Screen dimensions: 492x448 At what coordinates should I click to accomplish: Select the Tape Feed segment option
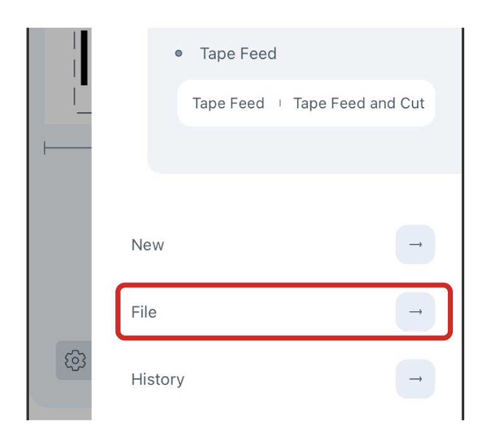click(228, 103)
